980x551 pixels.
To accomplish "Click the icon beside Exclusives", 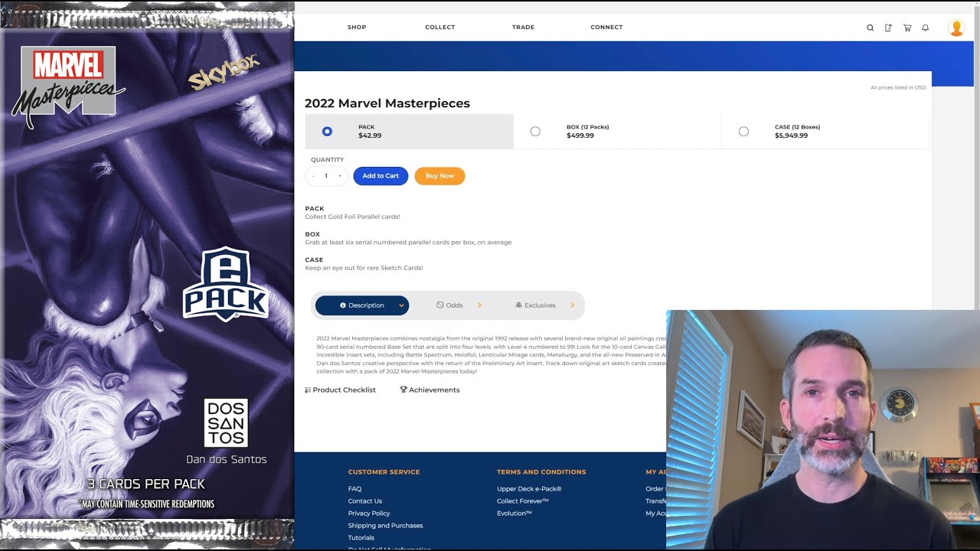I will [x=518, y=305].
